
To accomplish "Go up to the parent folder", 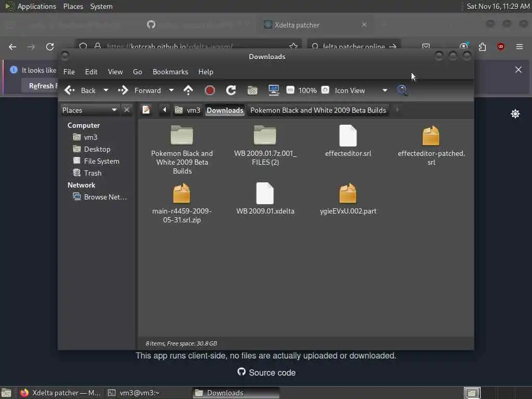I will click(188, 90).
